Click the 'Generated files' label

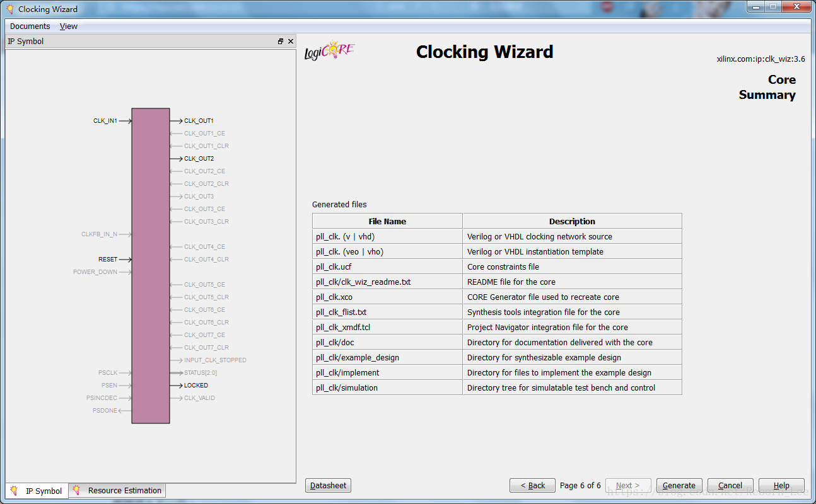(x=339, y=204)
